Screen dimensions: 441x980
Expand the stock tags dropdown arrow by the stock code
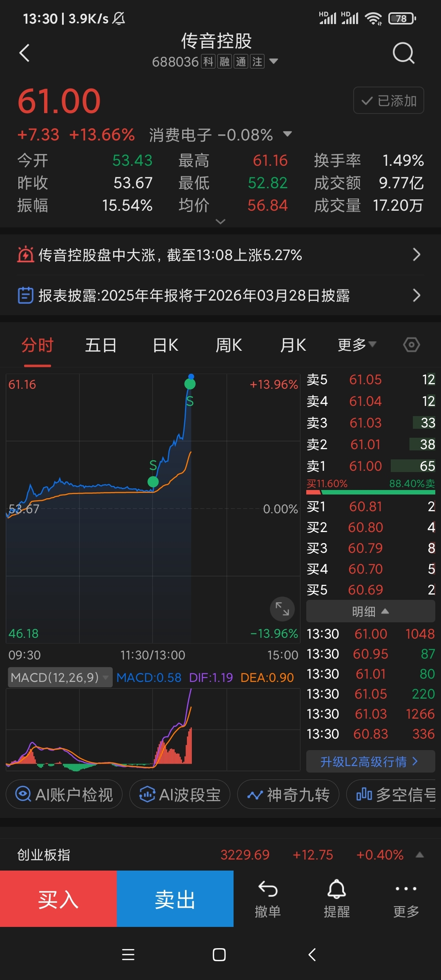tap(274, 62)
